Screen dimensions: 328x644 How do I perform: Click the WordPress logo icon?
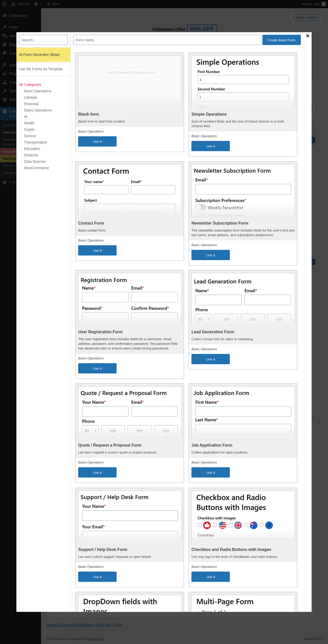(4, 4)
